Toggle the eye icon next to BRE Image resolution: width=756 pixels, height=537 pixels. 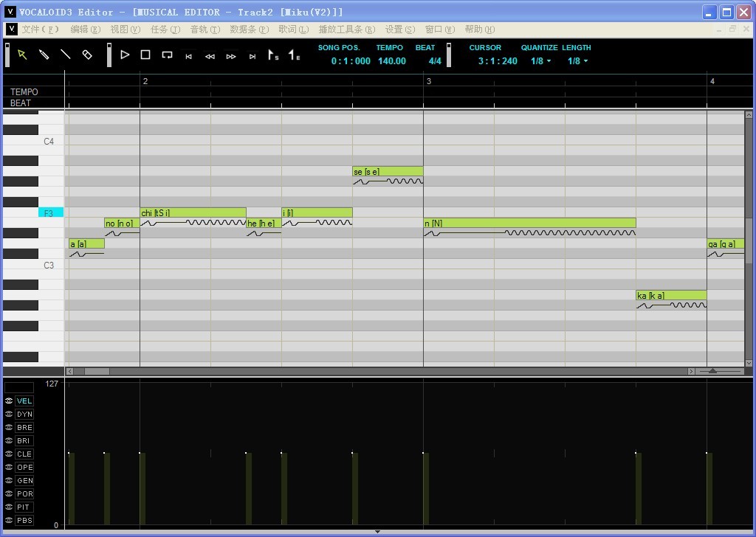(x=9, y=427)
